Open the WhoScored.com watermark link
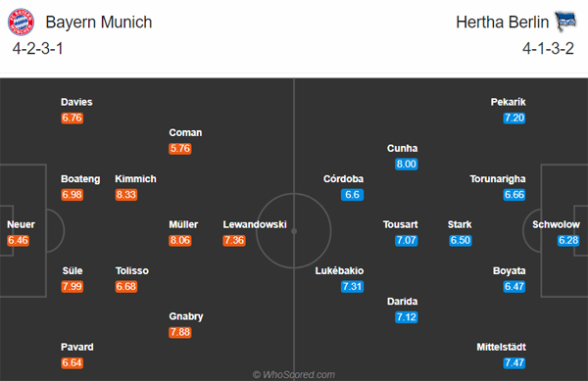The width and height of the screenshot is (588, 381). tap(294, 374)
